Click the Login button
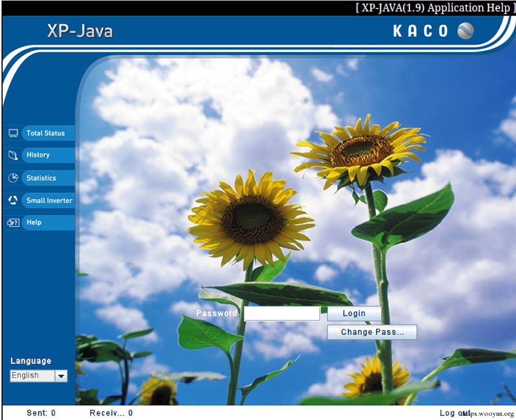Viewport: 516px width, 420px height. pyautogui.click(x=354, y=313)
